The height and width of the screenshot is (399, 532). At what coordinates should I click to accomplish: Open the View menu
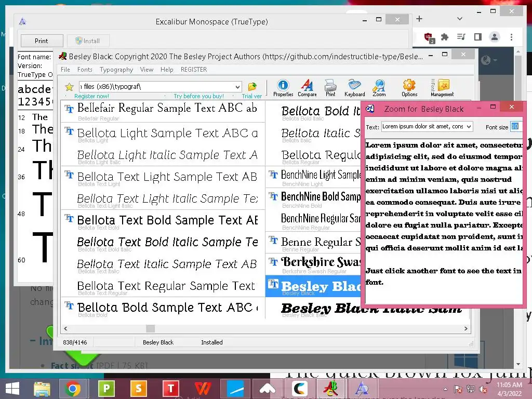click(x=147, y=70)
